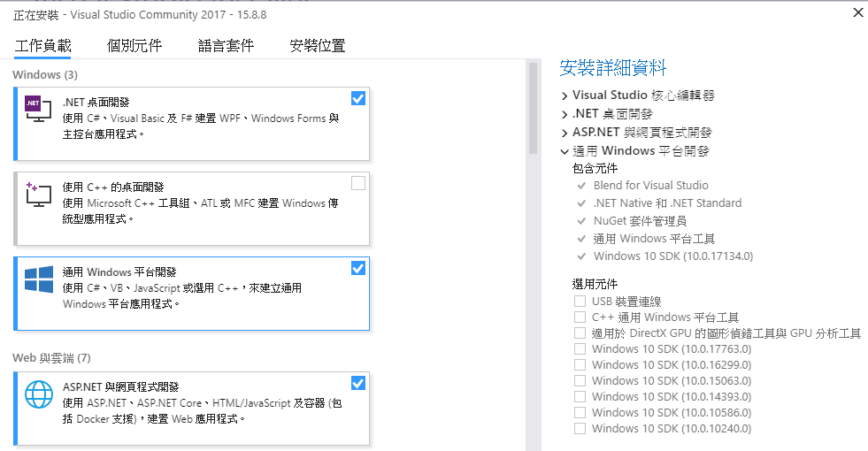The image size is (868, 451).
Task: Click the .NET Native 和 .NET Standard item
Action: (668, 203)
